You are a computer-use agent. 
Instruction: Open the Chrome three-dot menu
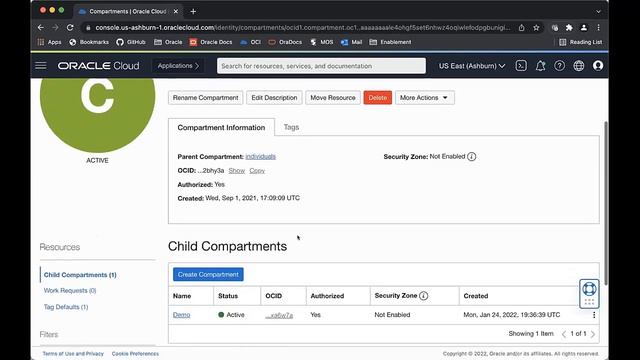tap(598, 27)
